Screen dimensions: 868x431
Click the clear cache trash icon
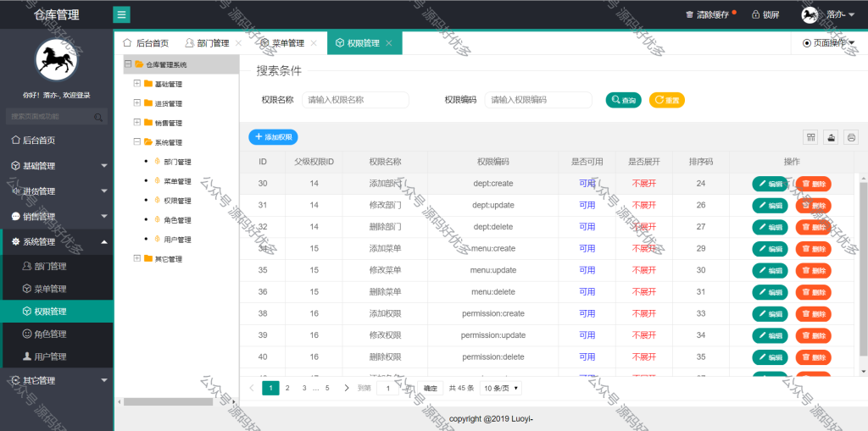click(x=689, y=15)
